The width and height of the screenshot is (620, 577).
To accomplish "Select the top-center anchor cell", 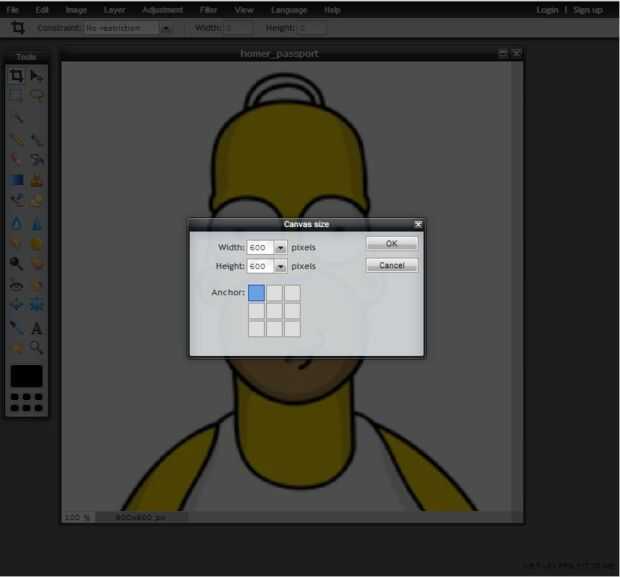I will pos(274,293).
